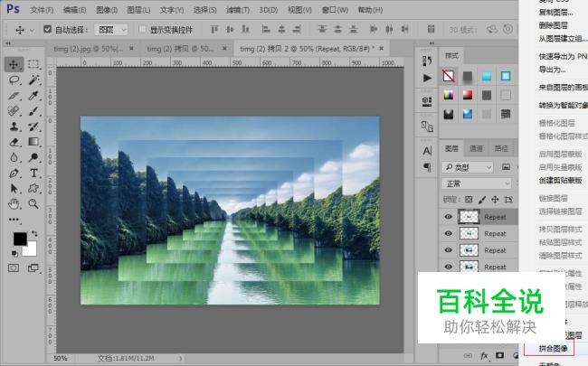This screenshot has height=366, width=588.
Task: Click the black foreground color swatch
Action: tap(20, 239)
